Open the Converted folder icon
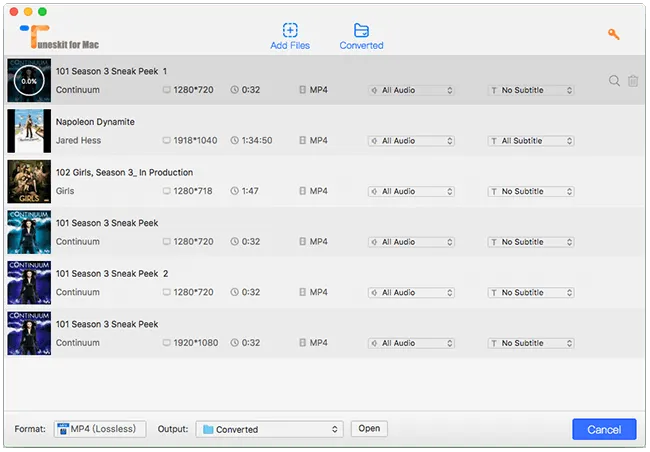The image size is (650, 452). (361, 30)
